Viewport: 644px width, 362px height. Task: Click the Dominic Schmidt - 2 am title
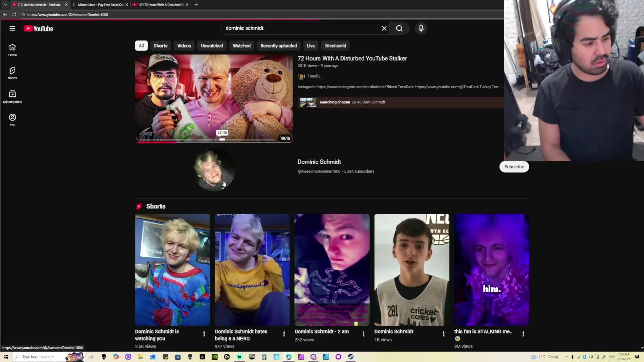click(x=321, y=331)
